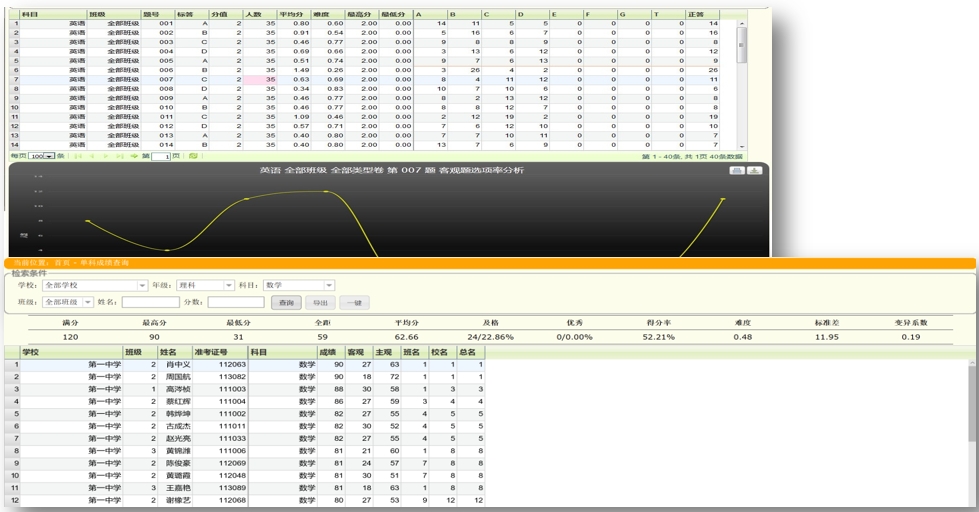Image resolution: width=979 pixels, height=512 pixels.
Task: Go to next page in item table pager
Action: pos(106,156)
